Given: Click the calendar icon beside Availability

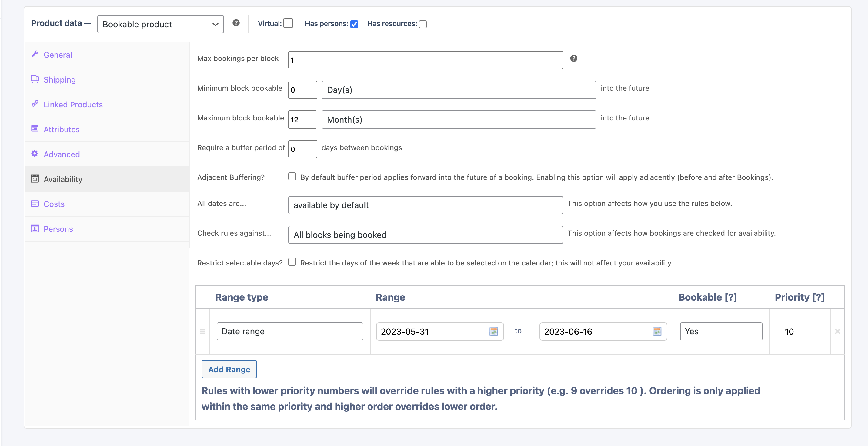Looking at the screenshot, I should pyautogui.click(x=35, y=178).
